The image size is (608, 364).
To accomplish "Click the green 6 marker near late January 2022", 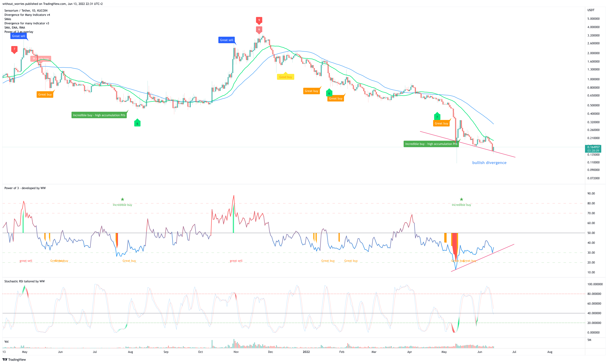I will click(329, 93).
